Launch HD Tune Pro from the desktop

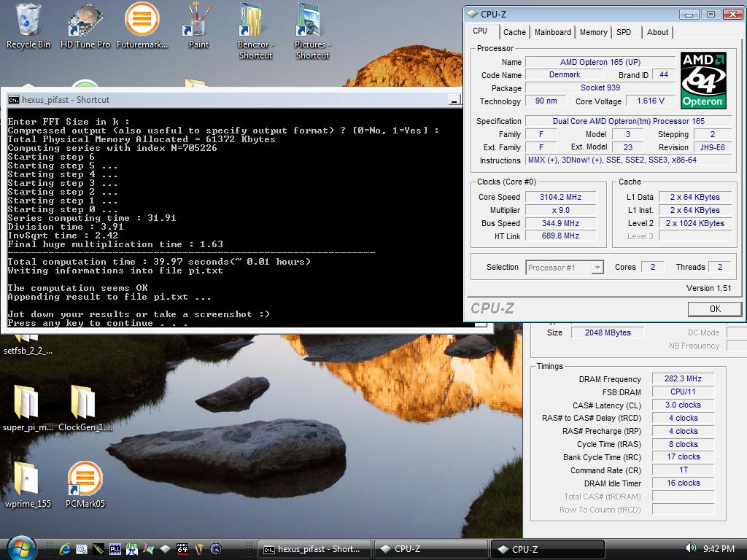click(85, 26)
